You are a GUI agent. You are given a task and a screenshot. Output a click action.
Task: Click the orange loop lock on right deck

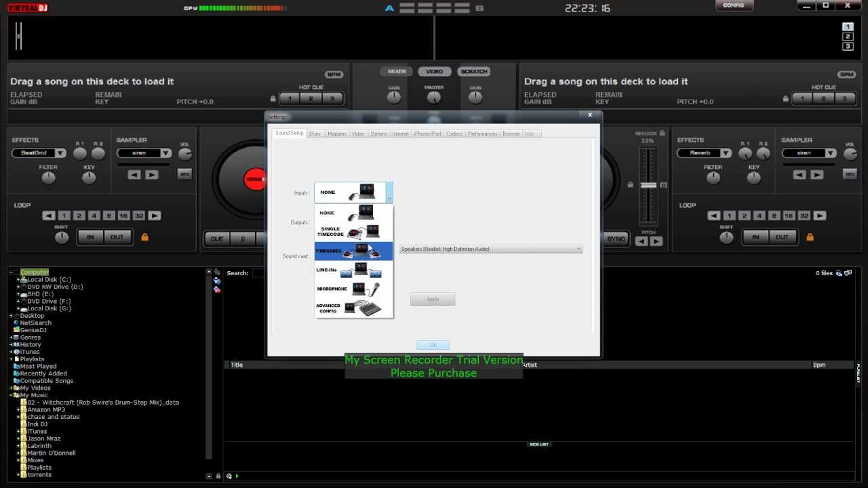pos(810,237)
